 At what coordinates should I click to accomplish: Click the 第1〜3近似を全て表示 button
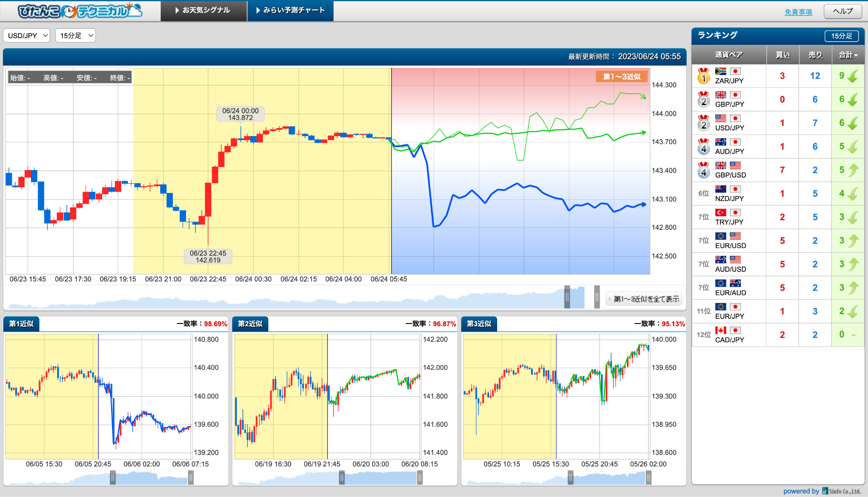pyautogui.click(x=644, y=299)
